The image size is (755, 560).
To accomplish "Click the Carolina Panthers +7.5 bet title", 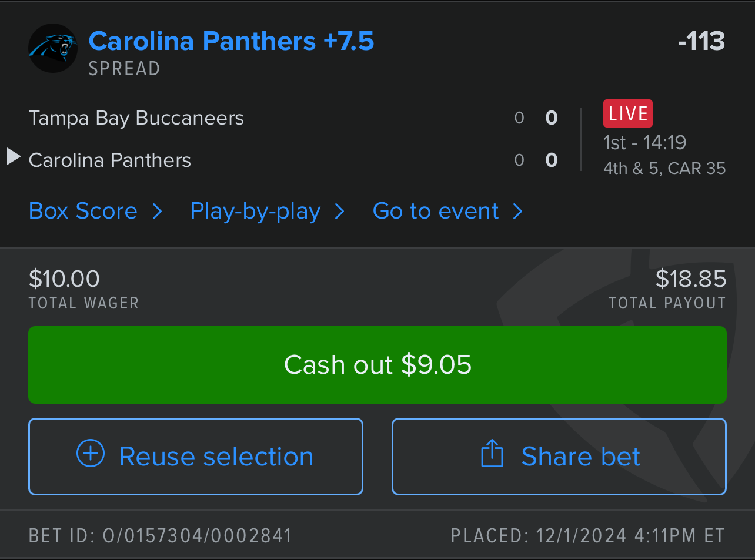I will pos(231,41).
